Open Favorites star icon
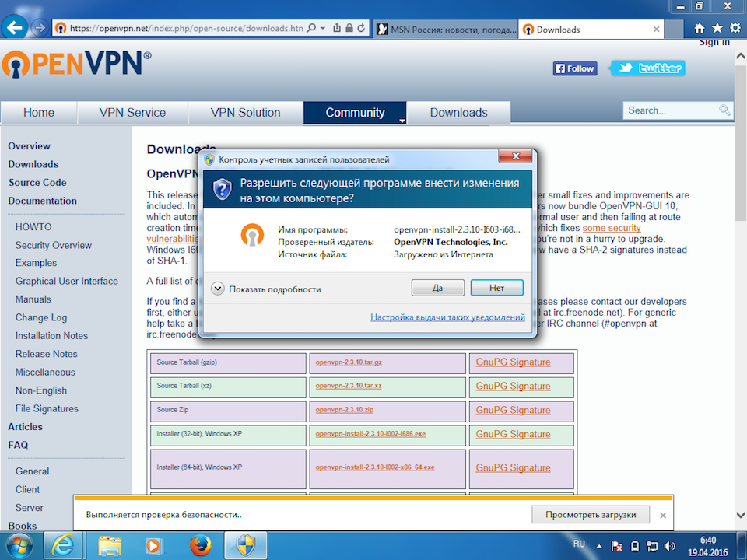Viewport: 747px width, 560px height. pyautogui.click(x=717, y=29)
